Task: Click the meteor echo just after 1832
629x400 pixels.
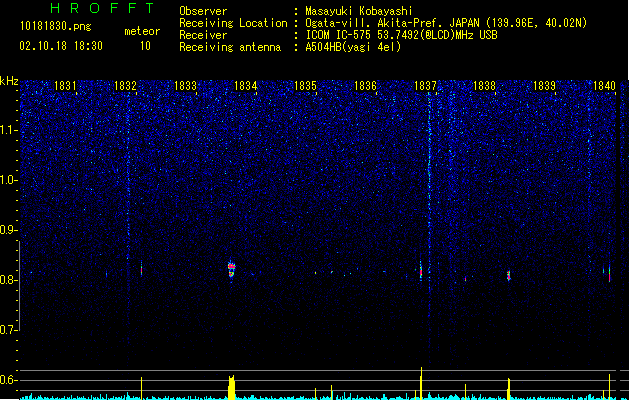Action: [x=142, y=269]
